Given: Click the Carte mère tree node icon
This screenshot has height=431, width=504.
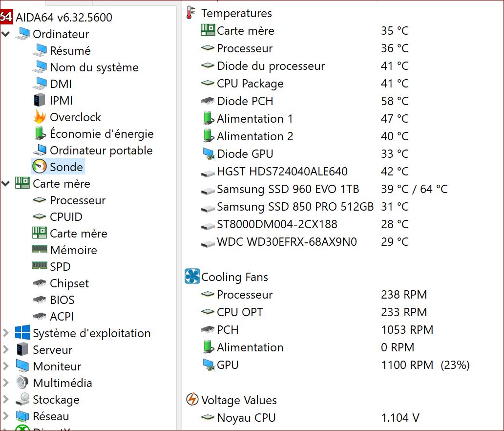Looking at the screenshot, I should [x=22, y=183].
